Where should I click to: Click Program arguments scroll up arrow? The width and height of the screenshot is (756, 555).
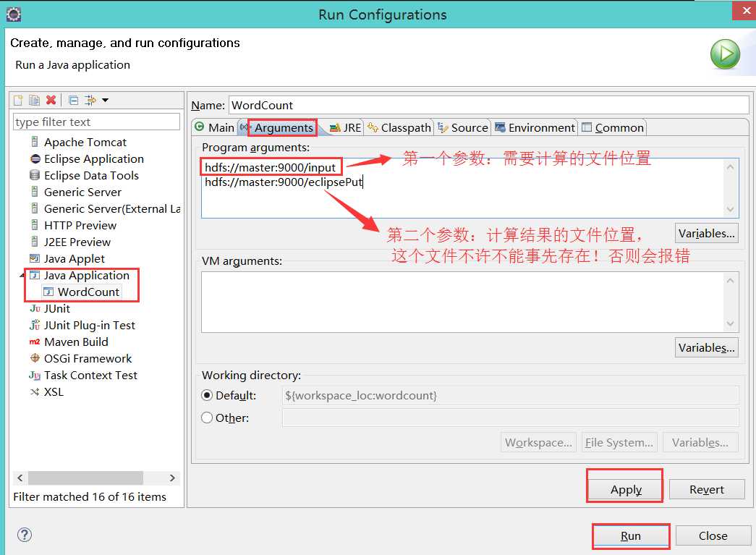coord(730,167)
